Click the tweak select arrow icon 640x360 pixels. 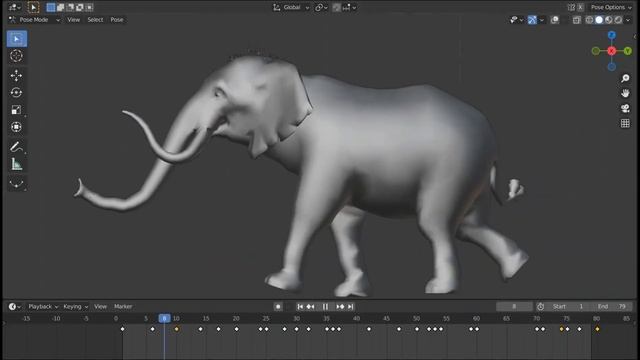pyautogui.click(x=33, y=7)
